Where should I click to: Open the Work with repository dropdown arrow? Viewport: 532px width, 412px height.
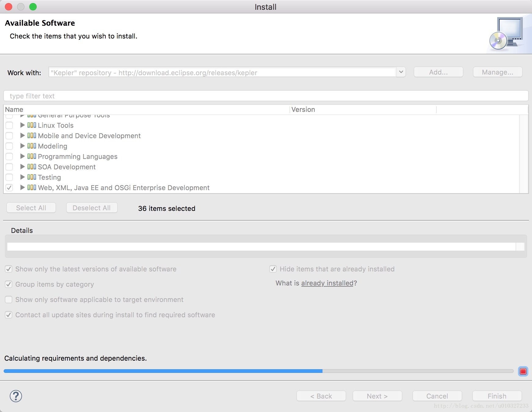pos(401,72)
